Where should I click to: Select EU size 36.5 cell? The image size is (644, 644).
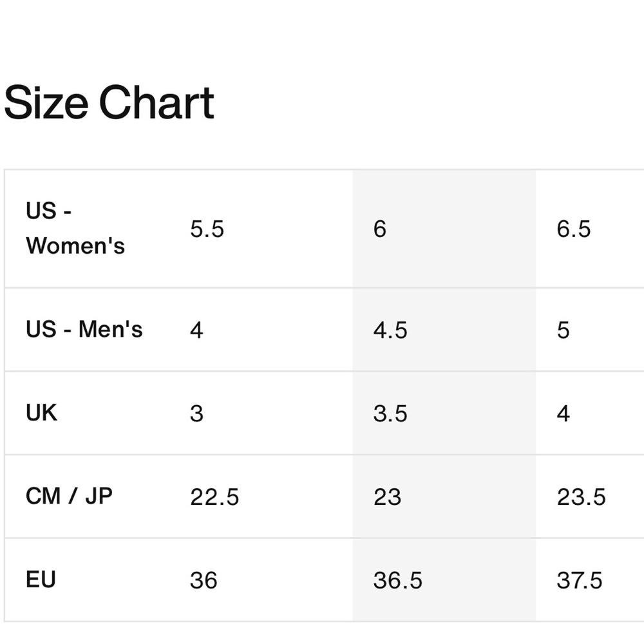coord(397,580)
